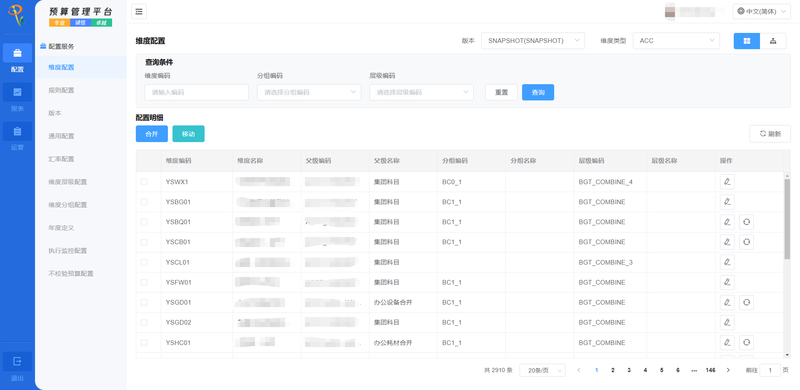Open the 配置 module in left rail

(x=17, y=59)
